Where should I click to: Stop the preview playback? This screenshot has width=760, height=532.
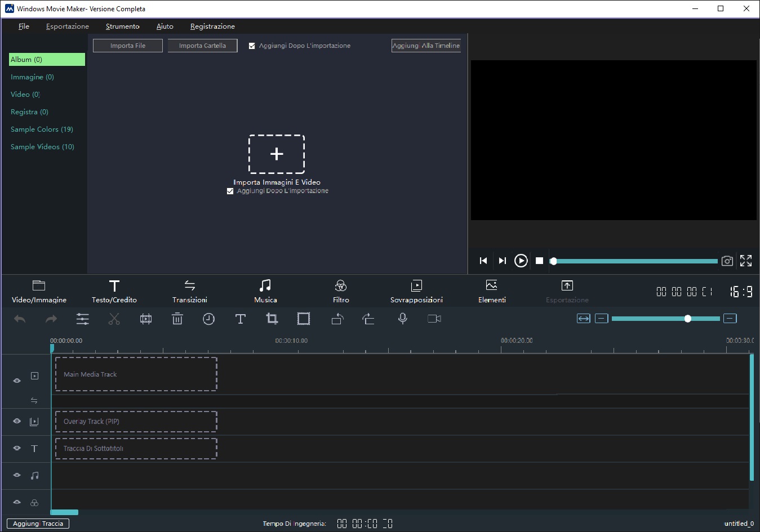tap(539, 261)
